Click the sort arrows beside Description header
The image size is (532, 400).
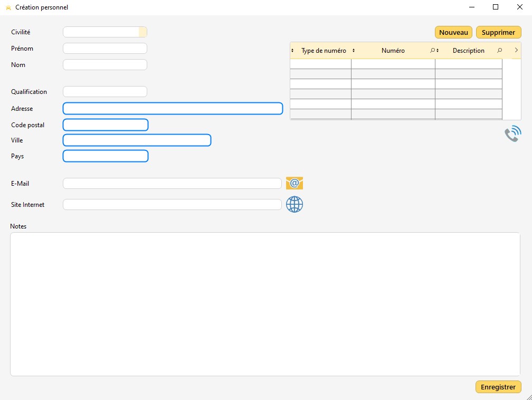(x=438, y=51)
